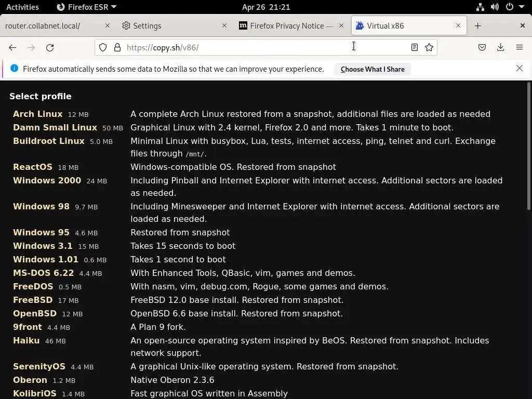Open the SerenityOS profile

tap(39, 366)
